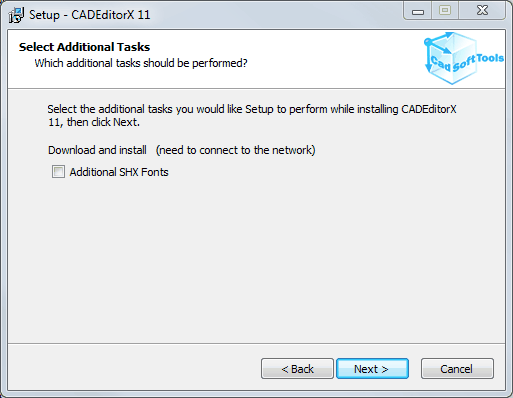The width and height of the screenshot is (513, 398).
Task: Enable the Additional SHX Fonts checkbox
Action: point(58,172)
